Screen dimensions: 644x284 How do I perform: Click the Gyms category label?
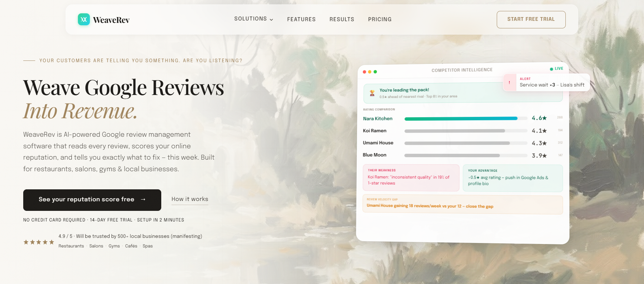point(114,246)
